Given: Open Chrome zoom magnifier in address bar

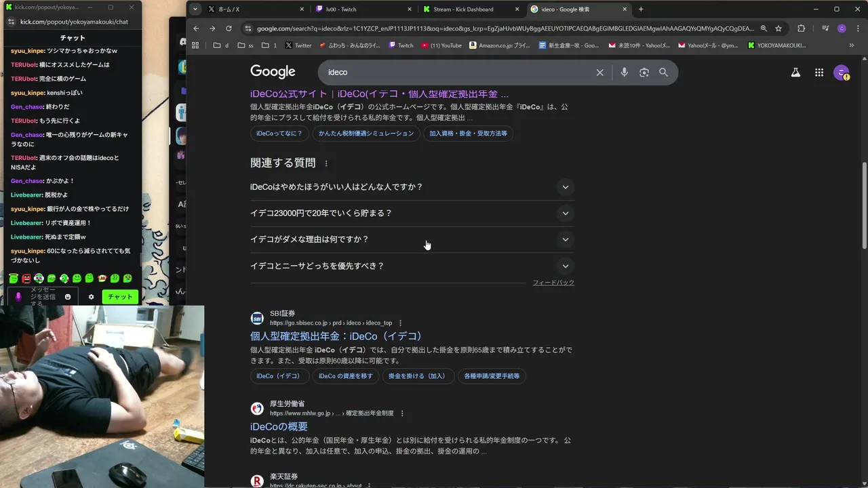Looking at the screenshot, I should pos(764,28).
